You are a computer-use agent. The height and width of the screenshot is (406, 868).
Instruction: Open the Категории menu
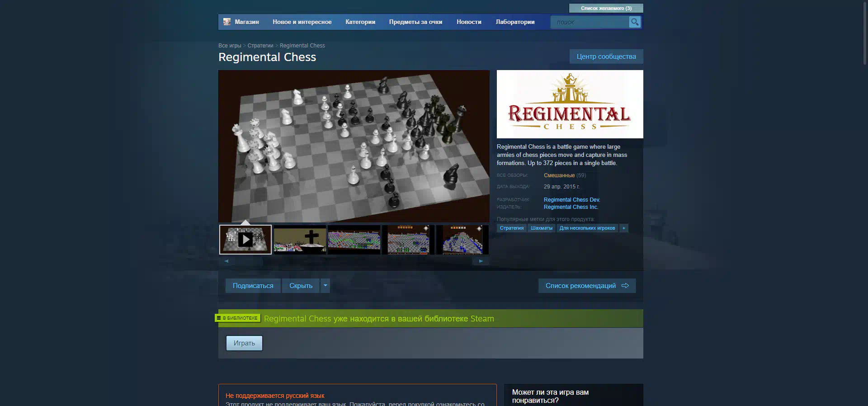click(360, 22)
